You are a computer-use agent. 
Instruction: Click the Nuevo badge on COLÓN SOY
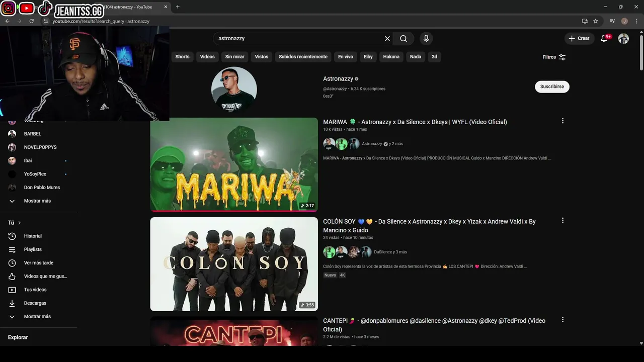point(330,276)
